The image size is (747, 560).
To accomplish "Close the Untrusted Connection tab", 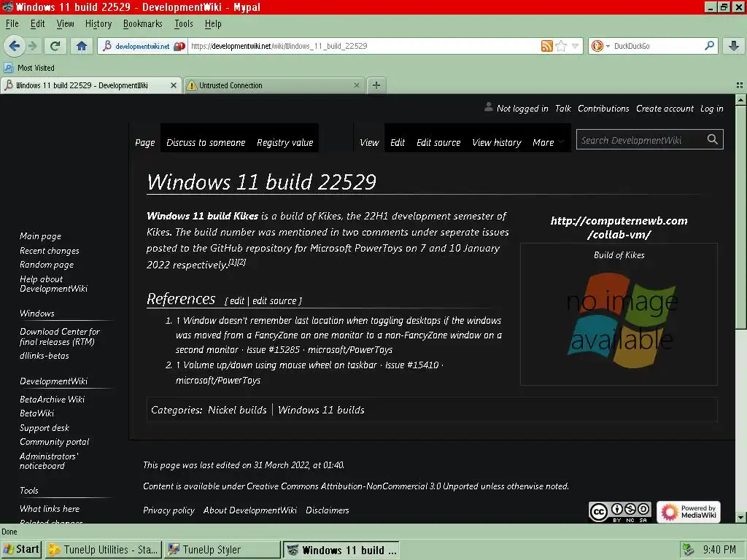I will tap(356, 85).
